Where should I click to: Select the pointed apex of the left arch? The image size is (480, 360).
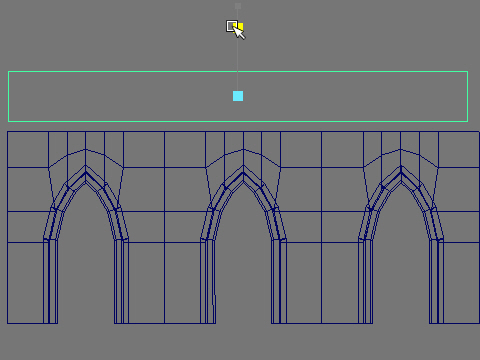click(x=86, y=173)
